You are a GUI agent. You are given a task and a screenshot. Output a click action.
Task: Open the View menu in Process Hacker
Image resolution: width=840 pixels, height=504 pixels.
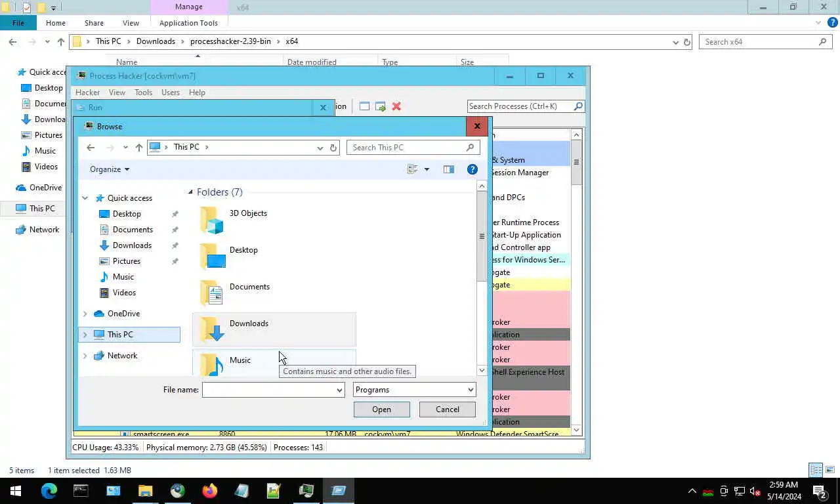click(x=117, y=93)
